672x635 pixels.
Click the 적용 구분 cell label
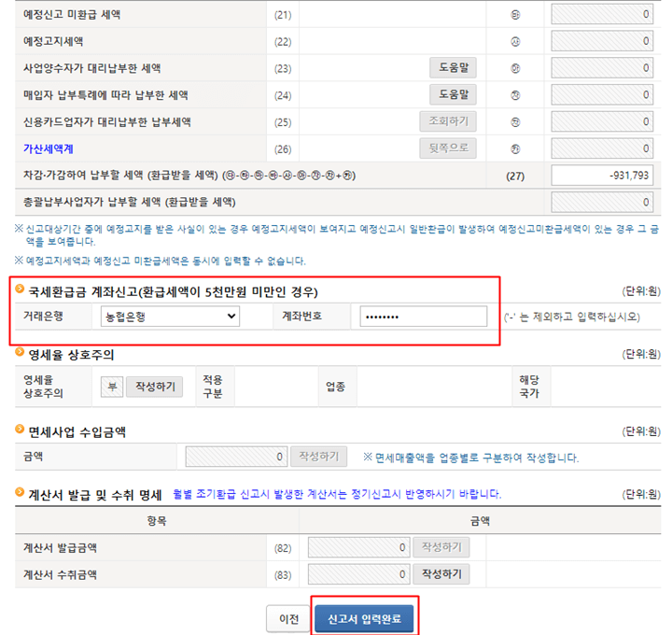213,387
